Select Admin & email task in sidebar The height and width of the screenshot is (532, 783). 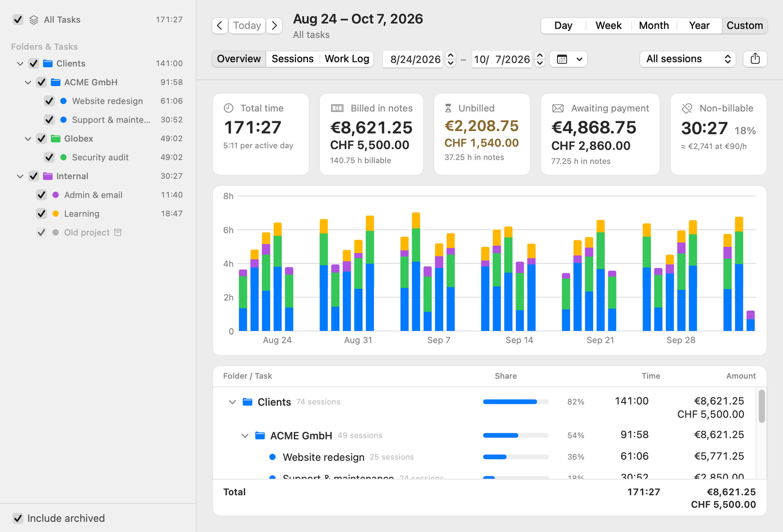point(93,195)
